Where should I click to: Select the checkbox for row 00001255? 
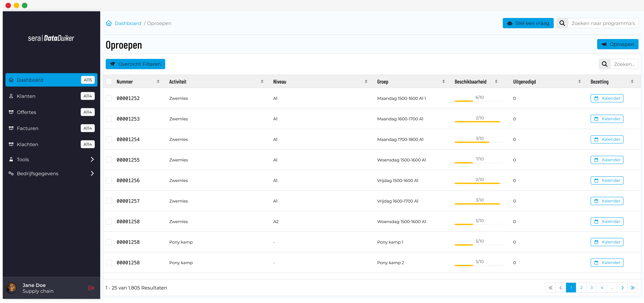point(109,160)
